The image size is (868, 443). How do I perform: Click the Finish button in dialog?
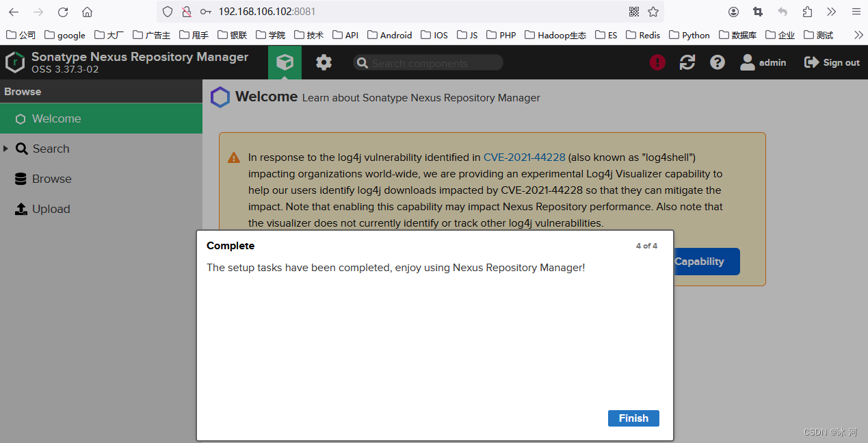[x=633, y=418]
